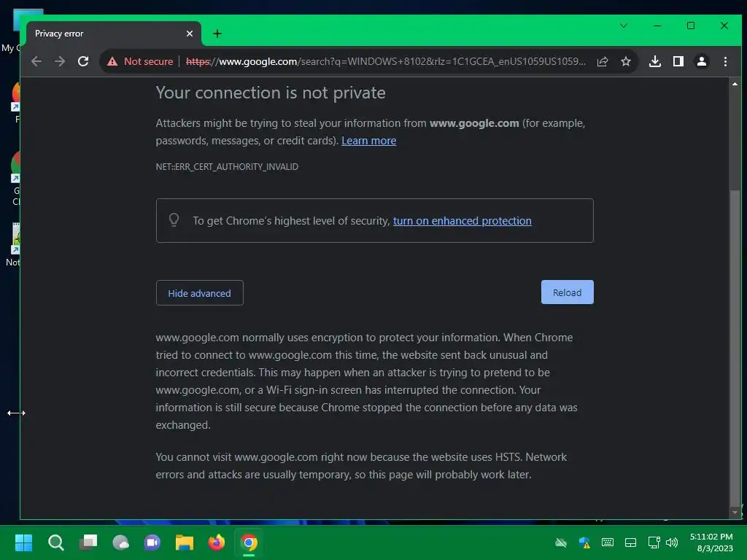Open the Not secure warning indicator
747x560 pixels.
coord(140,61)
